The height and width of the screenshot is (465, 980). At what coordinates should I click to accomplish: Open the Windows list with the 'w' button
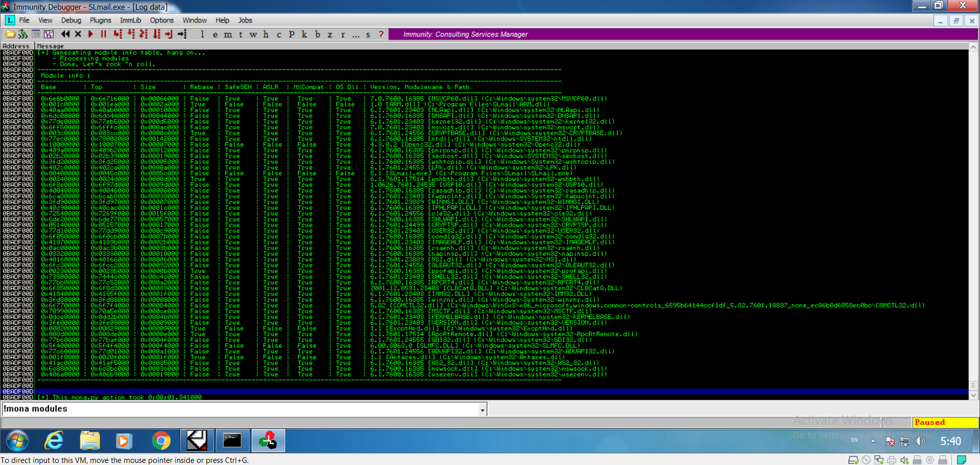254,34
